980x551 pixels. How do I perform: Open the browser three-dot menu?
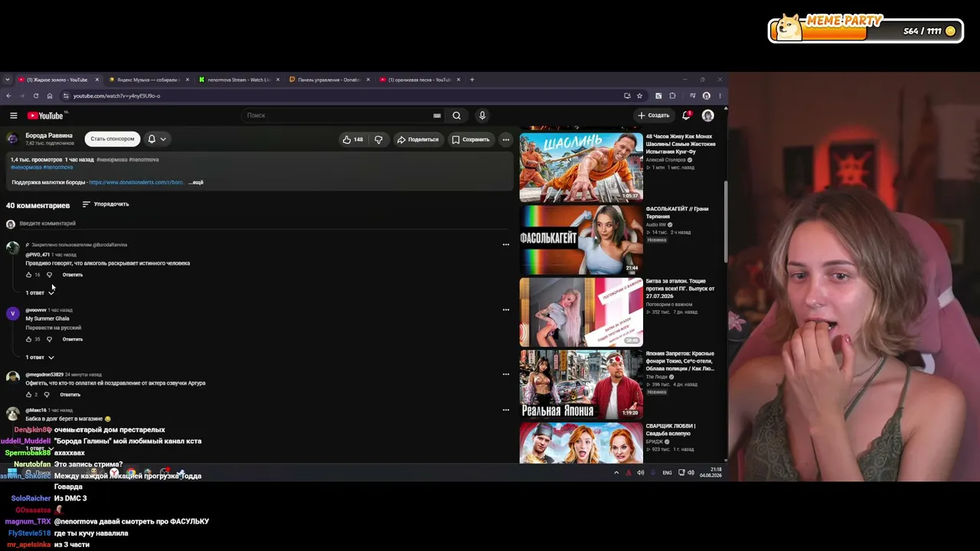[x=720, y=96]
